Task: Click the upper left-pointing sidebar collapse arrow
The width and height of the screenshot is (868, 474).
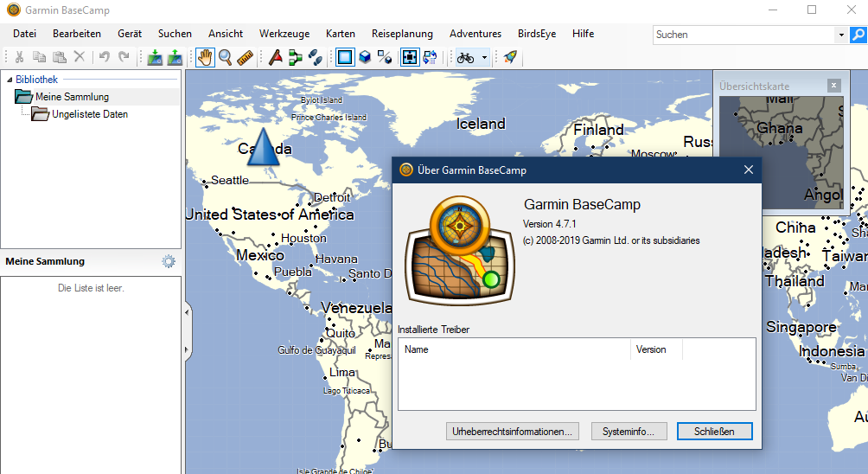Action: click(x=187, y=313)
